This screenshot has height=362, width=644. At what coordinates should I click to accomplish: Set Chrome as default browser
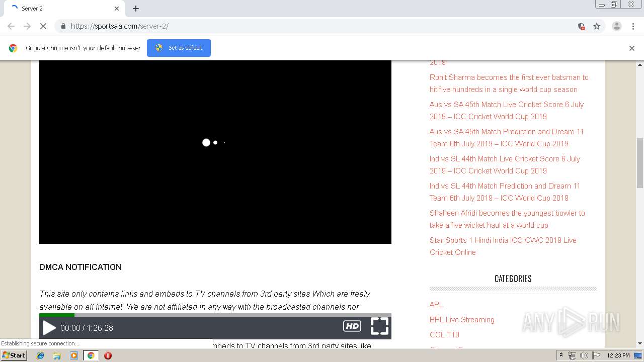tap(179, 48)
